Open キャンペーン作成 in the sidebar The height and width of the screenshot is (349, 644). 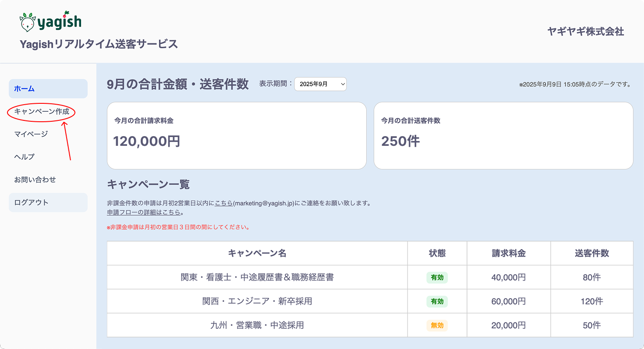(x=42, y=112)
